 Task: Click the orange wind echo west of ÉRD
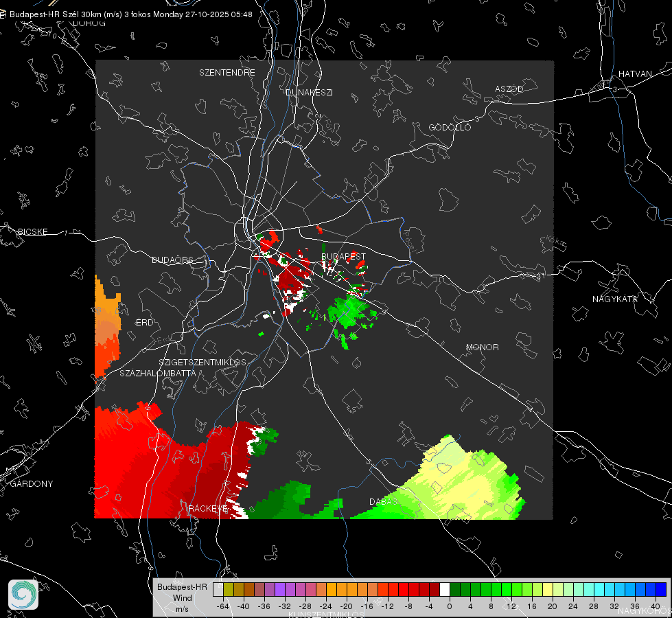106,328
